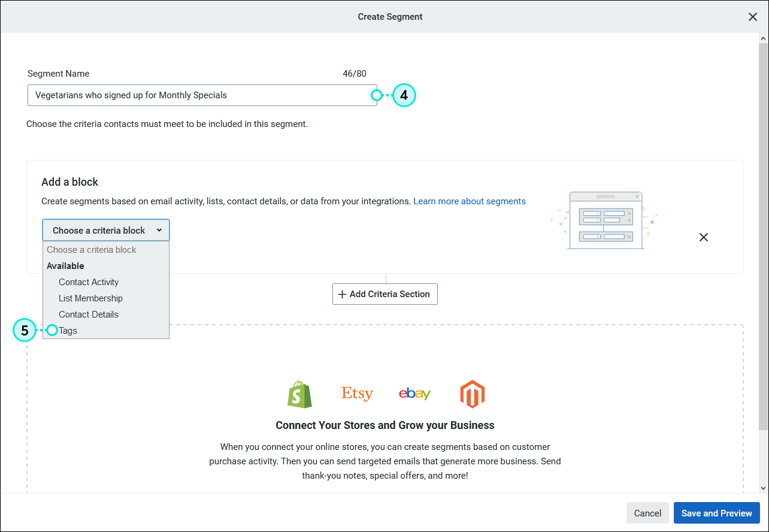Click inside the Segment Name field
The image size is (769, 532).
click(x=202, y=95)
